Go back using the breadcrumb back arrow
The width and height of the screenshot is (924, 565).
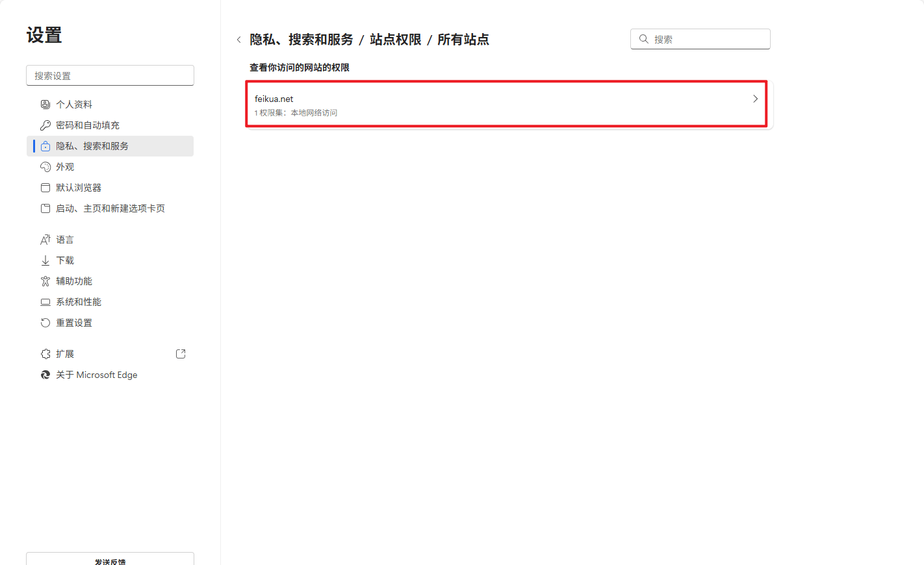(239, 40)
